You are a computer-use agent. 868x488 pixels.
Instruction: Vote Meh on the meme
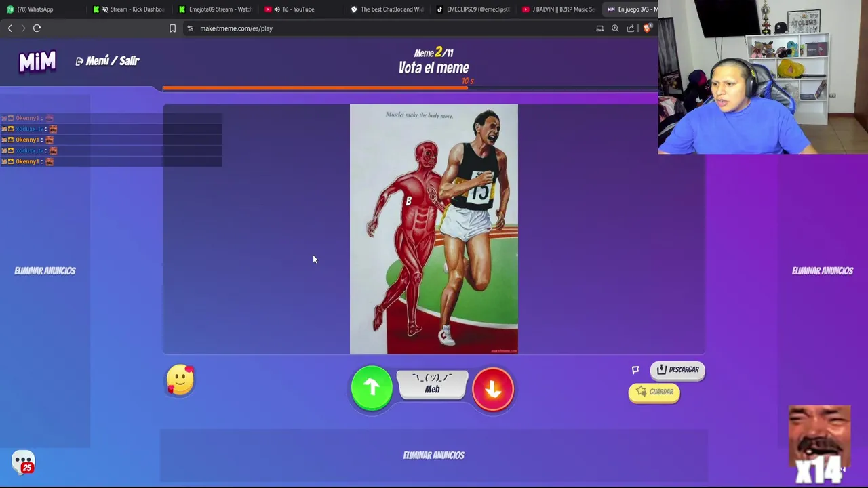pos(432,384)
